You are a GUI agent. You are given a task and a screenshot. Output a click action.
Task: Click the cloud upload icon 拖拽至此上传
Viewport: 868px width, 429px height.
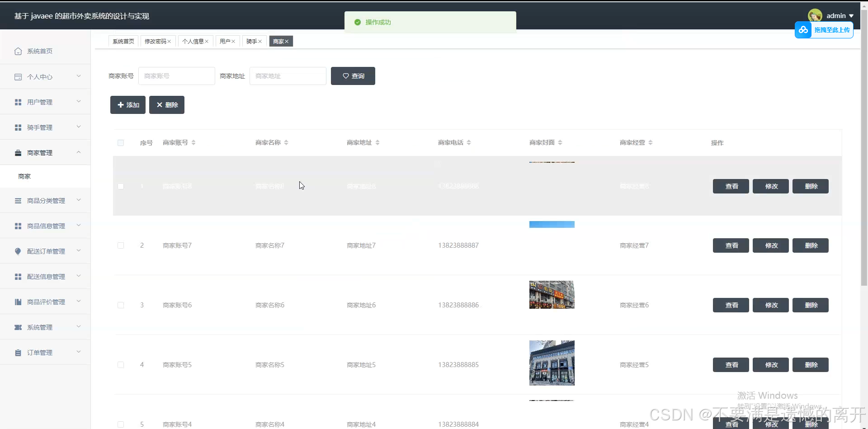[803, 30]
